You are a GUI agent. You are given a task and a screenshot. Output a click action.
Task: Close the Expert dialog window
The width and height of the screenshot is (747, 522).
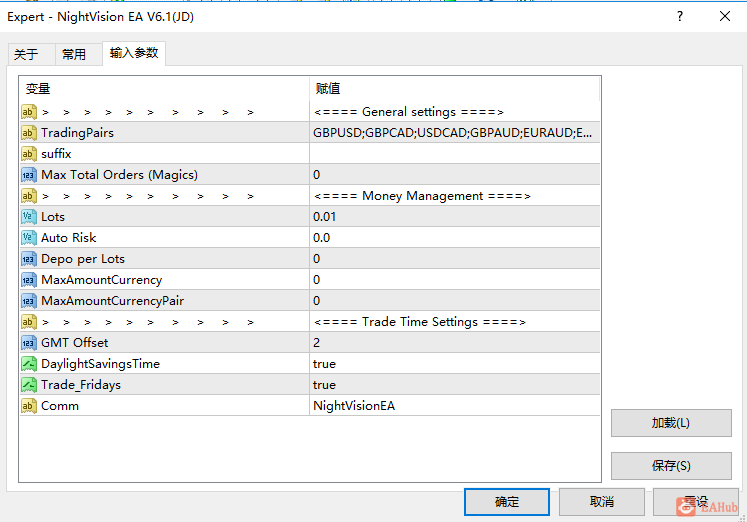coord(725,16)
